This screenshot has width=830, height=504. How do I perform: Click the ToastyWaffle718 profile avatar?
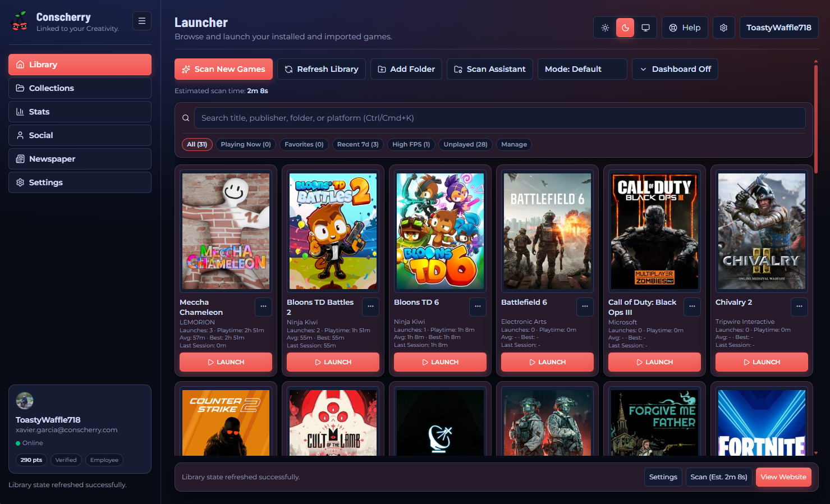pos(25,401)
